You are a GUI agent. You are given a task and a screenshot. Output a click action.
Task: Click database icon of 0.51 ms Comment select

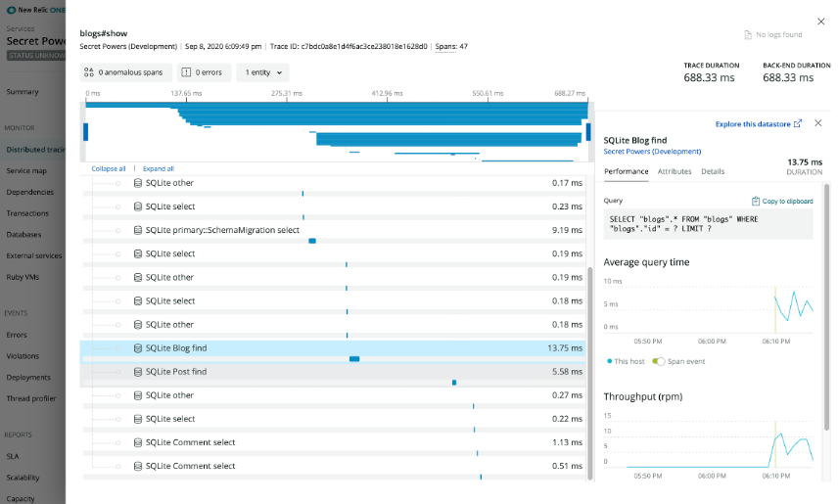point(137,466)
